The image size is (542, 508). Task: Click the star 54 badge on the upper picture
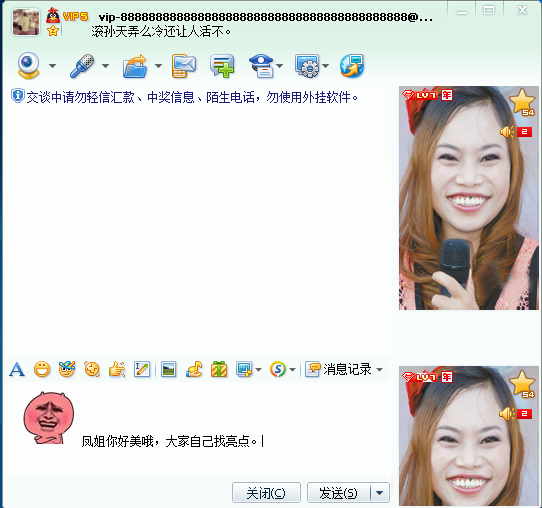(x=523, y=102)
